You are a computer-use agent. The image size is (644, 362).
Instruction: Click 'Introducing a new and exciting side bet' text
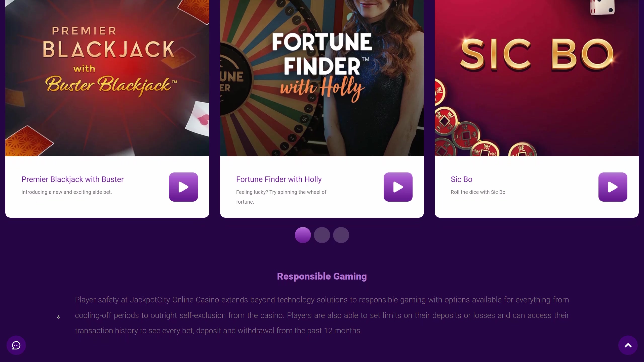(67, 192)
